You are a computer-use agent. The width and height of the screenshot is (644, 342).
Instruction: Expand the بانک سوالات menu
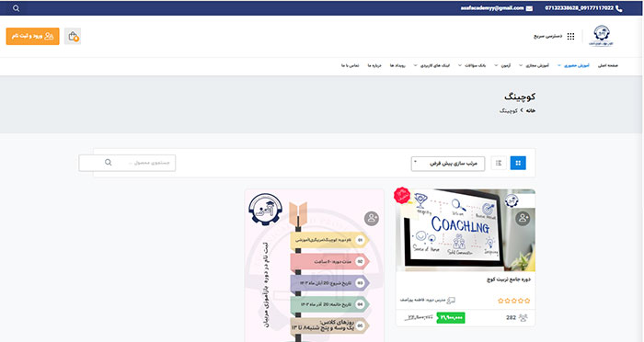point(472,65)
